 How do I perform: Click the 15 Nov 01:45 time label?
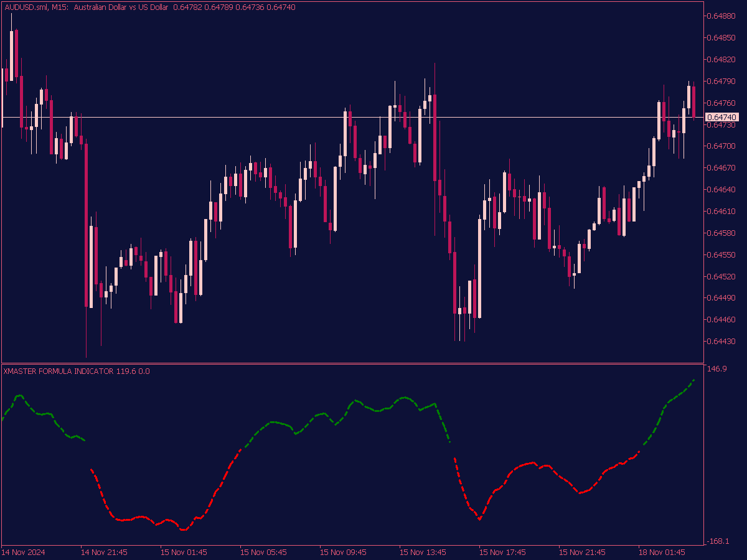pos(184,553)
